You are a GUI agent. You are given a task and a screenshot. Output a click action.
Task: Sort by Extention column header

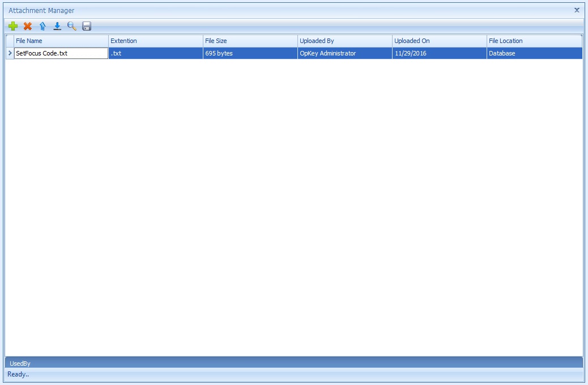pyautogui.click(x=156, y=41)
